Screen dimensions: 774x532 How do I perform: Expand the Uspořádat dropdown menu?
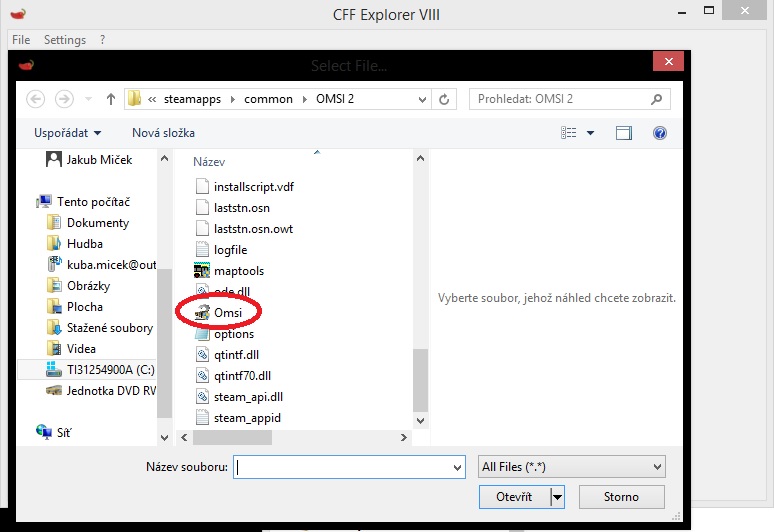pos(68,132)
